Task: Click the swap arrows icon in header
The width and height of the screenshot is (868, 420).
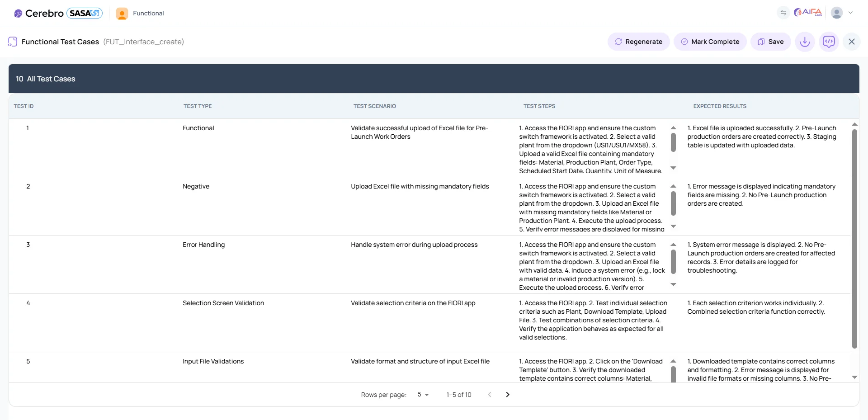Action: pos(783,13)
